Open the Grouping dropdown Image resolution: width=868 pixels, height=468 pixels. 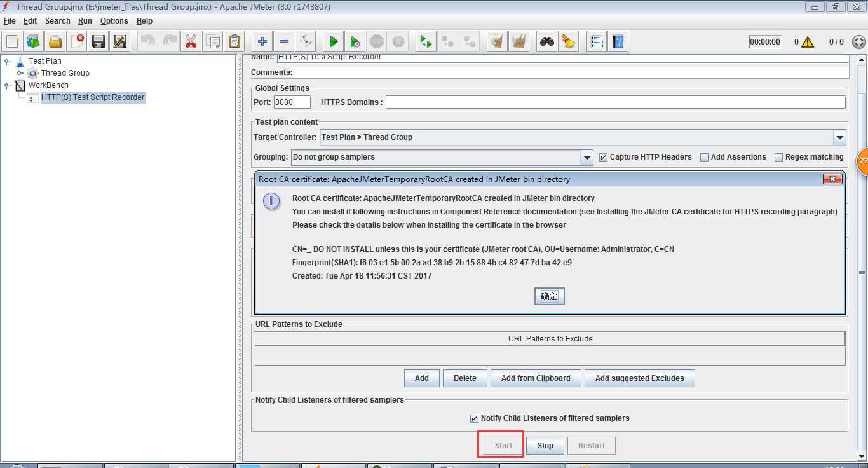pos(587,157)
